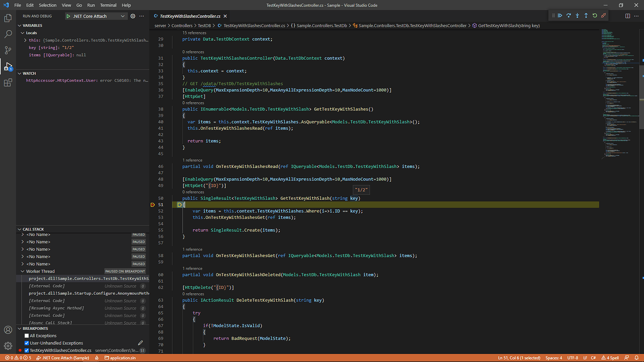
Task: Restart the debug session via the restart icon
Action: pyautogui.click(x=595, y=15)
